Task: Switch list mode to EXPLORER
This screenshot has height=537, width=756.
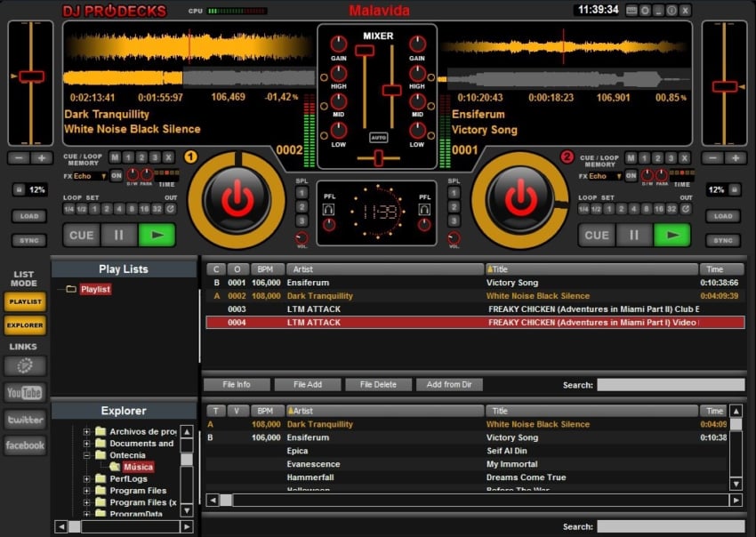Action: pos(24,325)
